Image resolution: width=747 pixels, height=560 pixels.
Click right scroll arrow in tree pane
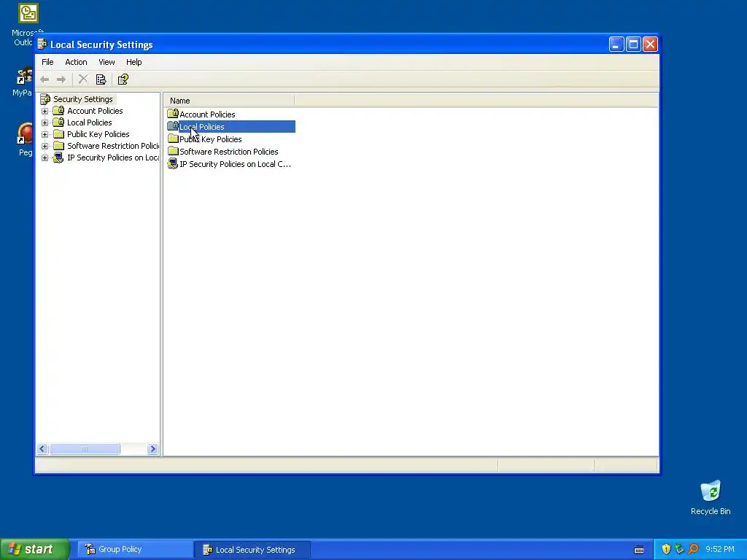152,448
